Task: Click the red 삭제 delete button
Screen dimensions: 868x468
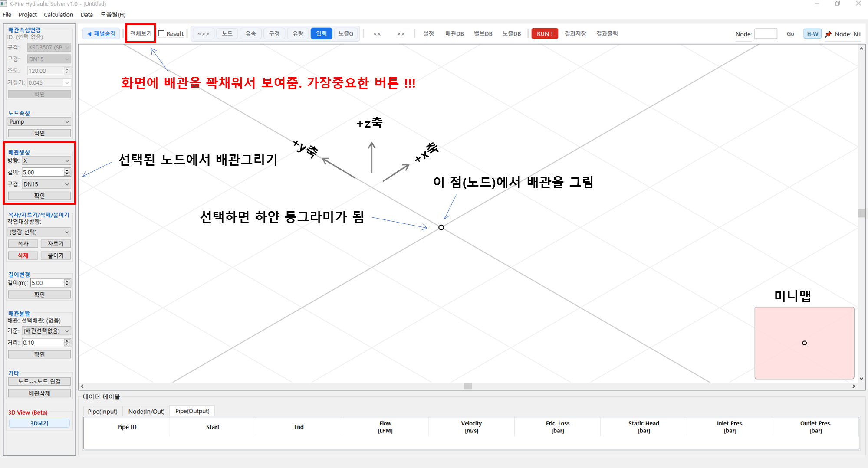Action: (x=23, y=255)
